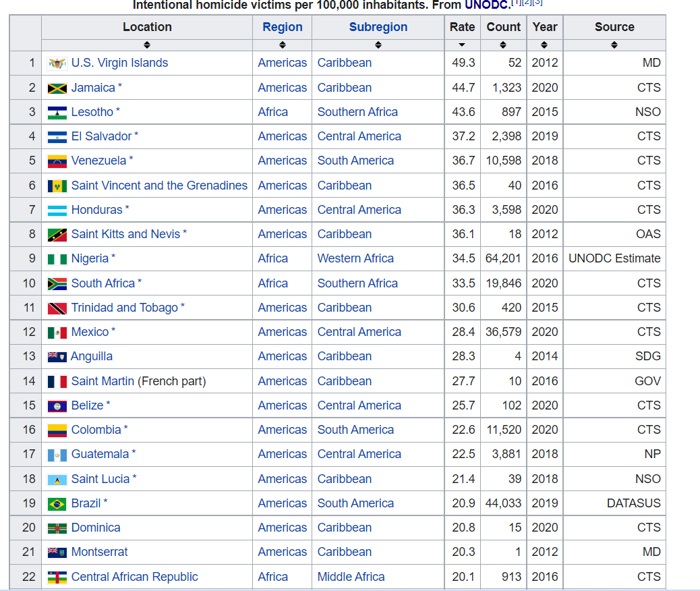The height and width of the screenshot is (591, 700).
Task: Click the Saint Kitts and Nevis flag
Action: click(57, 235)
